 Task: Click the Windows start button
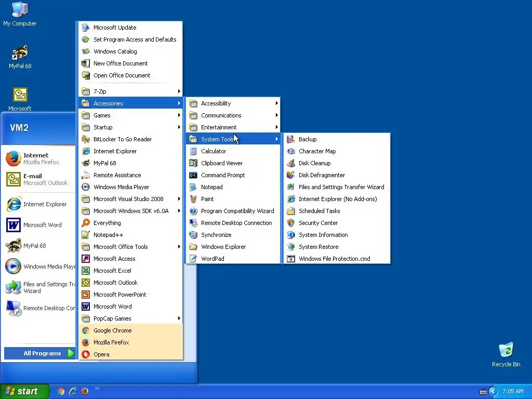point(24,391)
